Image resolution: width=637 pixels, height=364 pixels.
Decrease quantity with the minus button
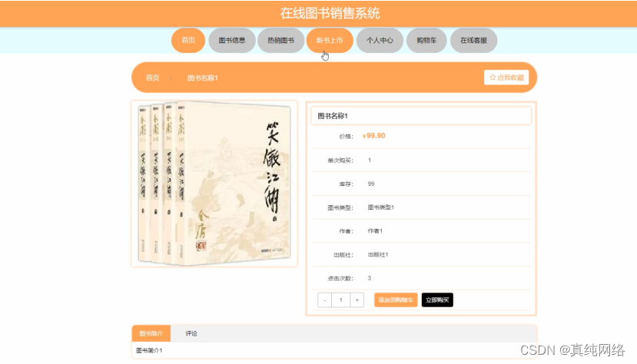pos(324,300)
